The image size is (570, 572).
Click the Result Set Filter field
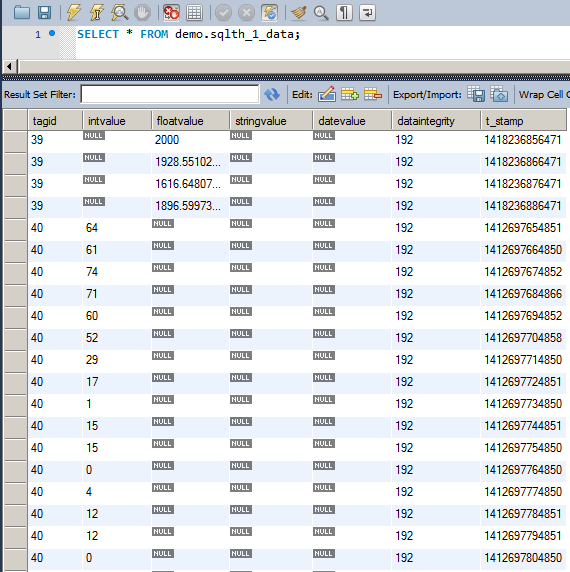[170, 94]
